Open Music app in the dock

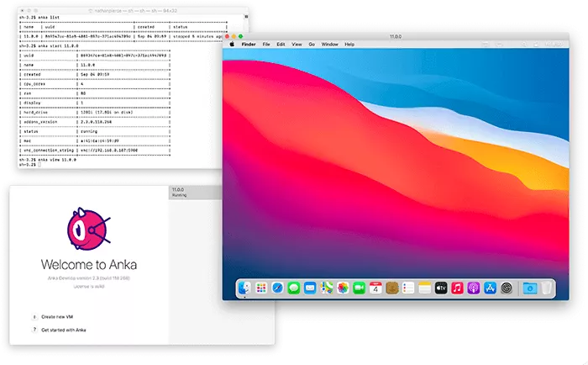click(457, 288)
